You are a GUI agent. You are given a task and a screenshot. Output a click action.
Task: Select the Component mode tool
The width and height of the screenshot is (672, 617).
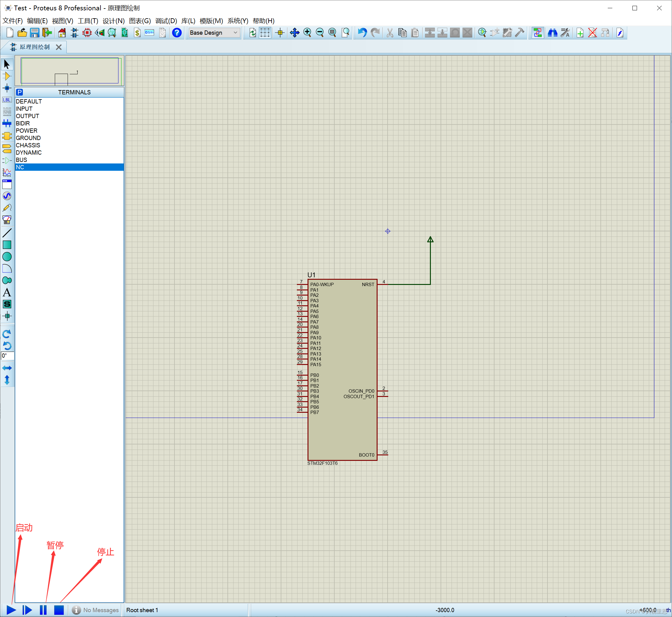point(7,76)
